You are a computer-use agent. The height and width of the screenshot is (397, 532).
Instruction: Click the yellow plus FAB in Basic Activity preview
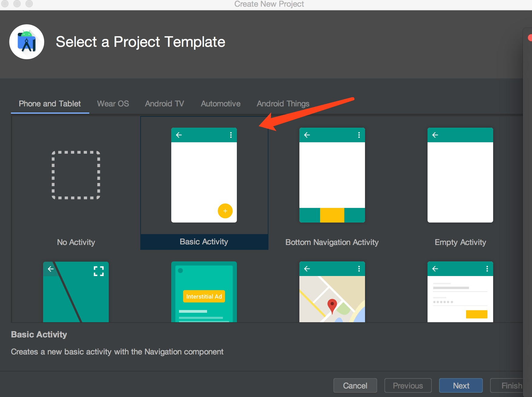coord(225,211)
